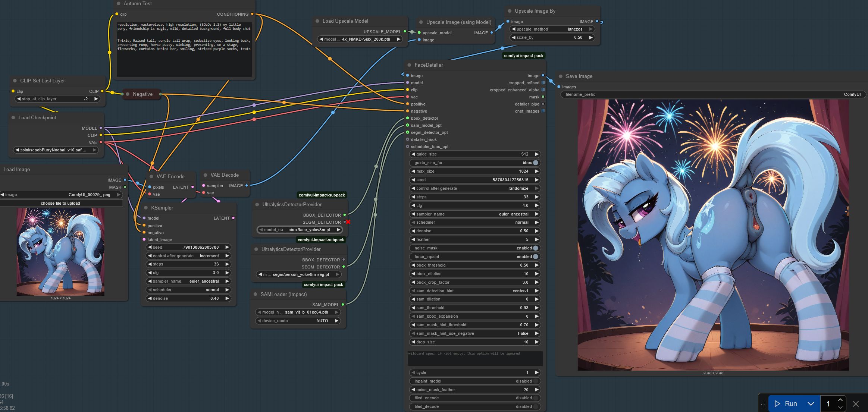The height and width of the screenshot is (412, 868).
Task: Switch sam_mask_hint_use_negative False value
Action: coord(475,334)
